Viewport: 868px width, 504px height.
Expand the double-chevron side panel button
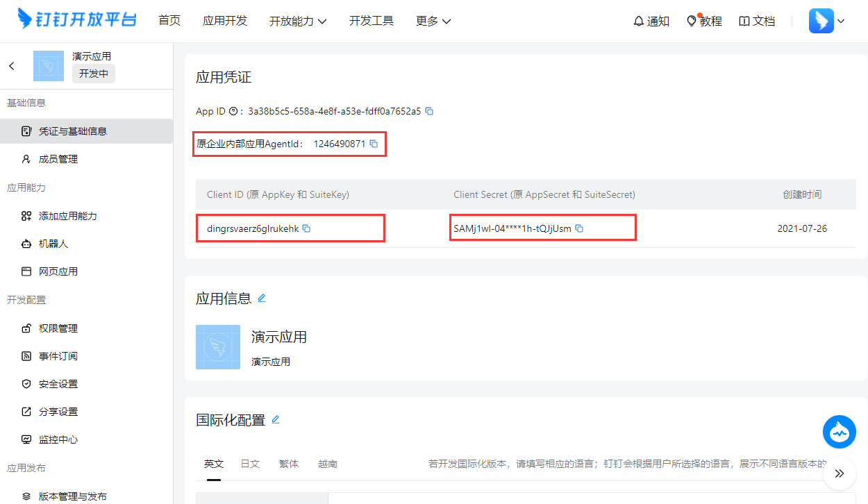click(839, 473)
